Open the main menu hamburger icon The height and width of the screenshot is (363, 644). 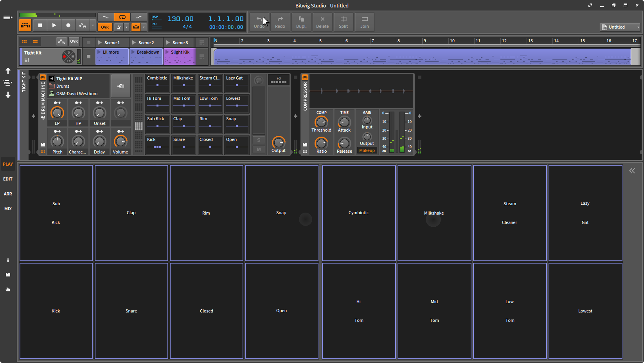point(7,17)
